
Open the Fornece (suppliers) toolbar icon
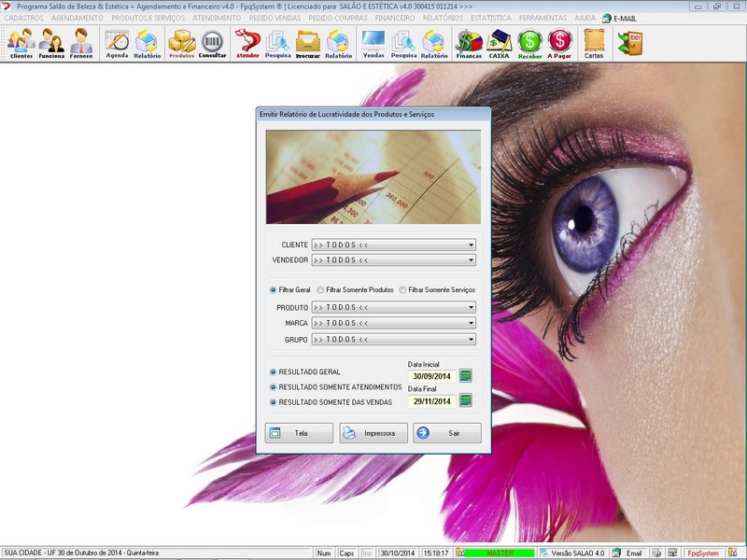(81, 43)
